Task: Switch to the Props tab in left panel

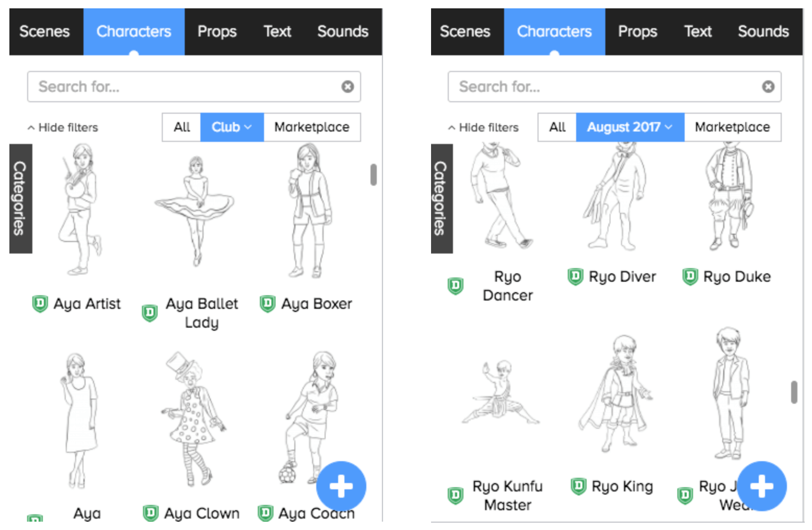Action: click(217, 32)
